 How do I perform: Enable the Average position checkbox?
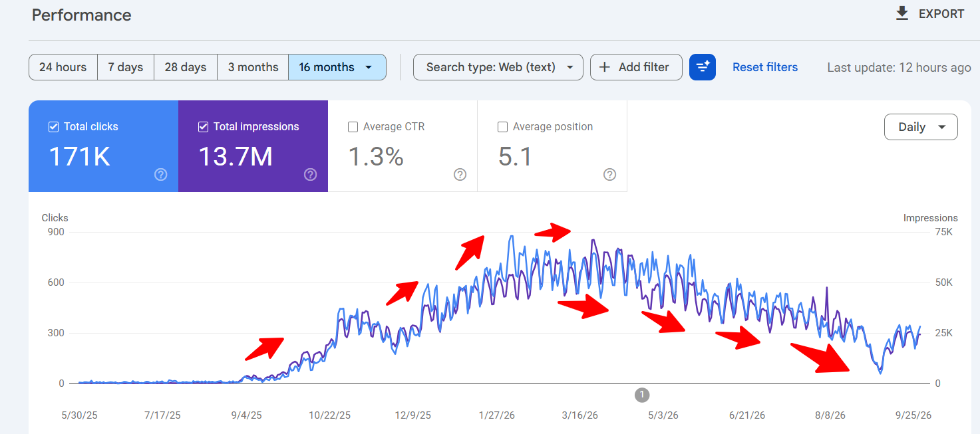tap(503, 126)
